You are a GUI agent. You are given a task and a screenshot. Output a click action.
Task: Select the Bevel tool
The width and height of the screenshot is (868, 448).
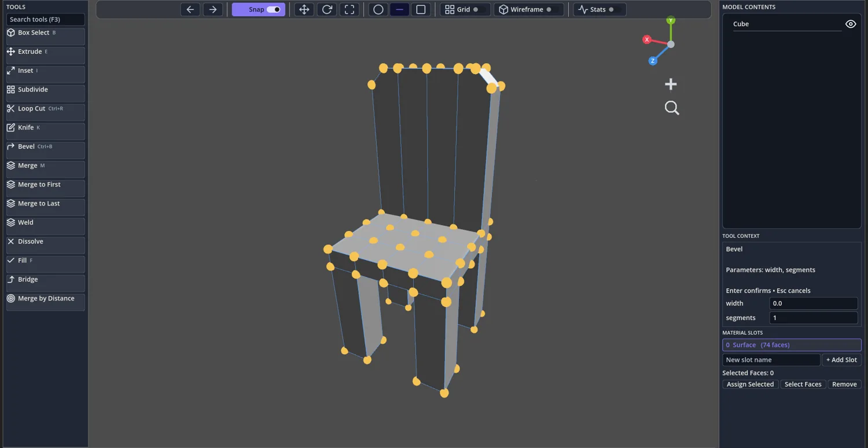[x=46, y=150]
